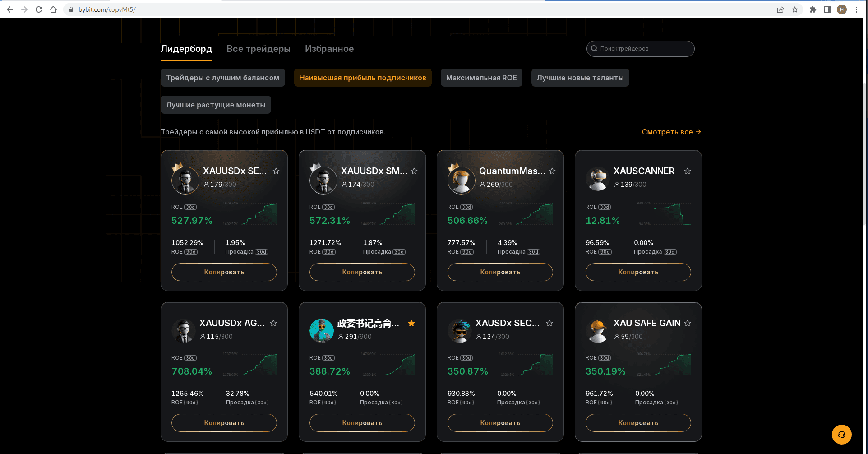The image size is (868, 454).
Task: Select Лучшие новые таланты filter
Action: [x=580, y=78]
